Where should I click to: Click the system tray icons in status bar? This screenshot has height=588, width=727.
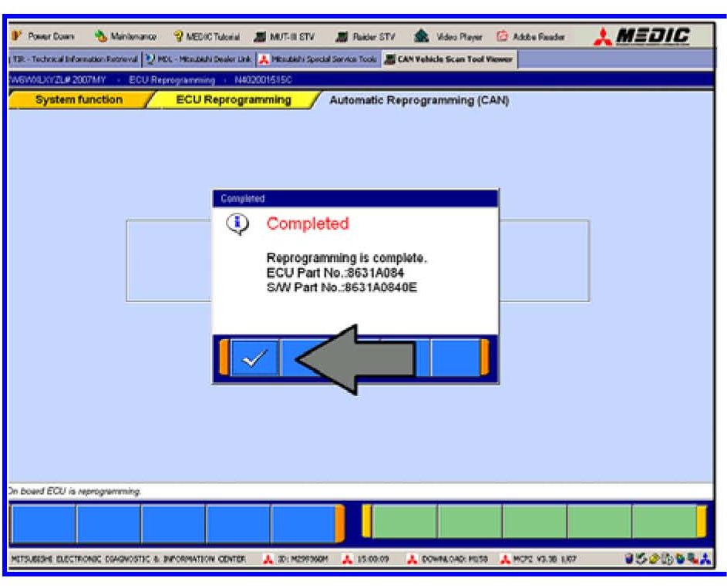[668, 559]
